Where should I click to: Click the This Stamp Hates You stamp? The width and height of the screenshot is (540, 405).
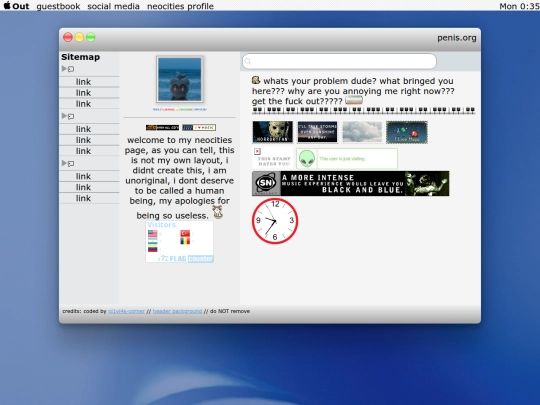pos(272,158)
